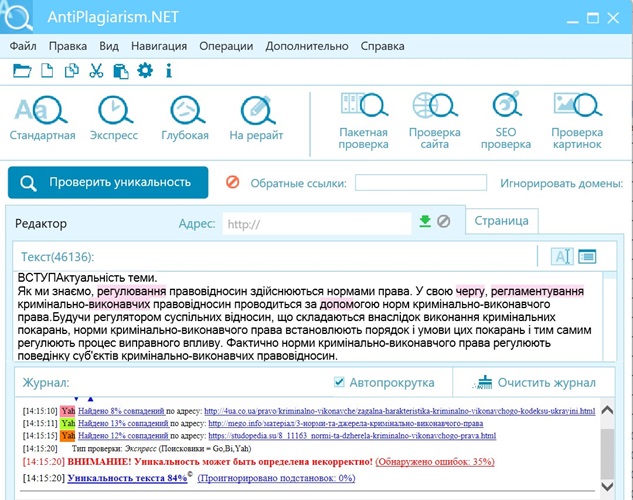Cut text with the scissors icon
This screenshot has height=500, width=633.
tap(96, 71)
